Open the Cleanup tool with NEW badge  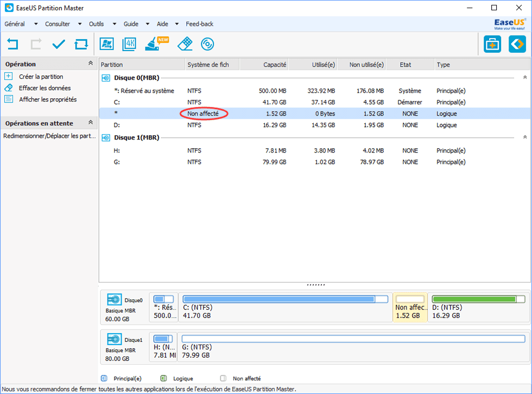point(156,44)
